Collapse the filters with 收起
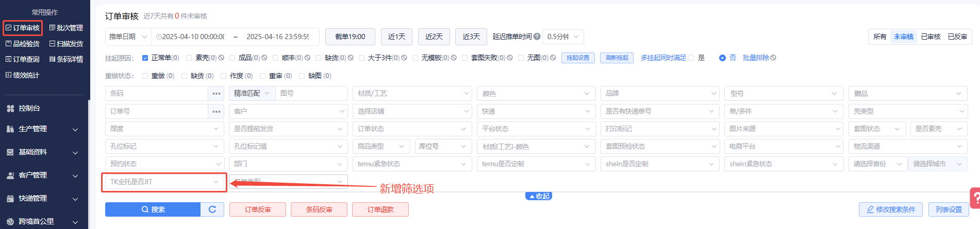This screenshot has width=980, height=229. (539, 196)
